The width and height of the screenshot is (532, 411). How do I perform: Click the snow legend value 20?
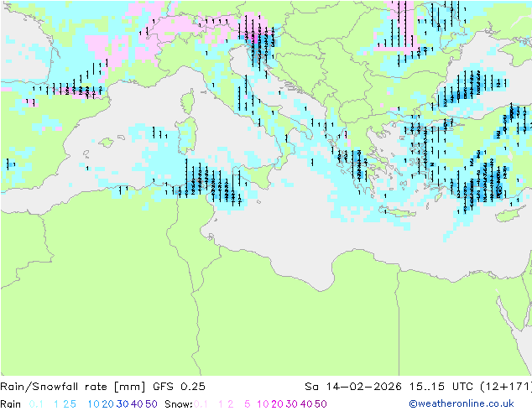277,404
